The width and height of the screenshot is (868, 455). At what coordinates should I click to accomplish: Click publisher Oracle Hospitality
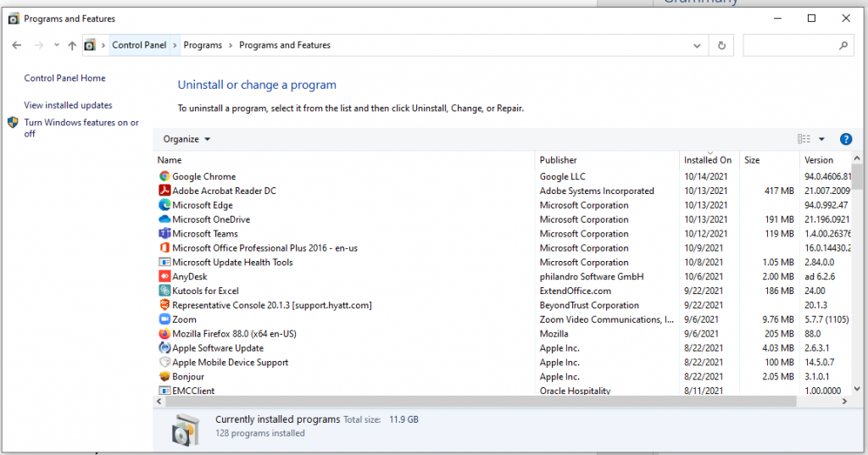[576, 391]
